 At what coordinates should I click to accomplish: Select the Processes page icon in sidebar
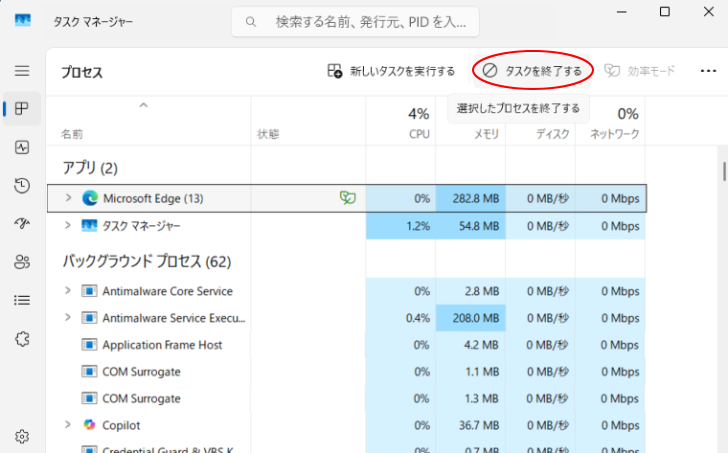(x=22, y=109)
